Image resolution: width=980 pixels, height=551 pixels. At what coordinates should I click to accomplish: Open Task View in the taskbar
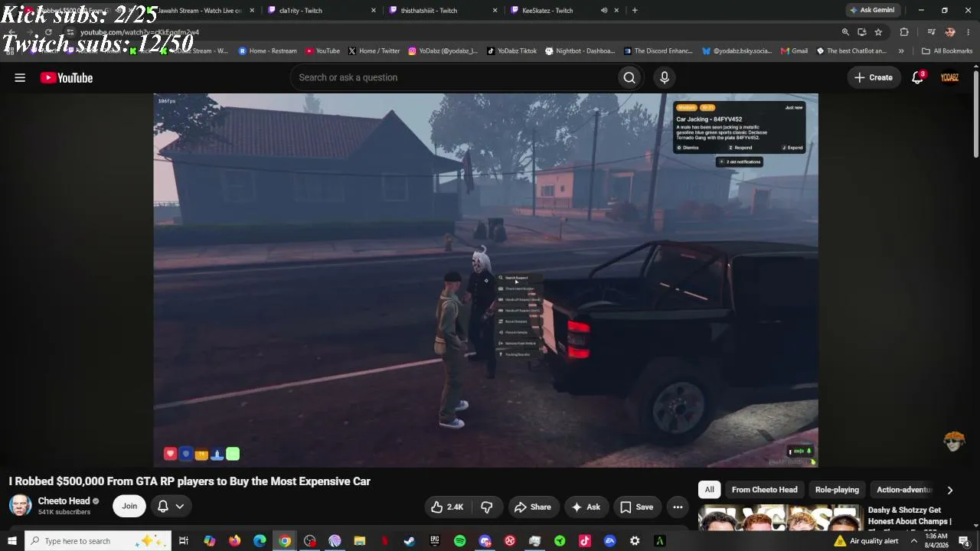[x=184, y=541]
